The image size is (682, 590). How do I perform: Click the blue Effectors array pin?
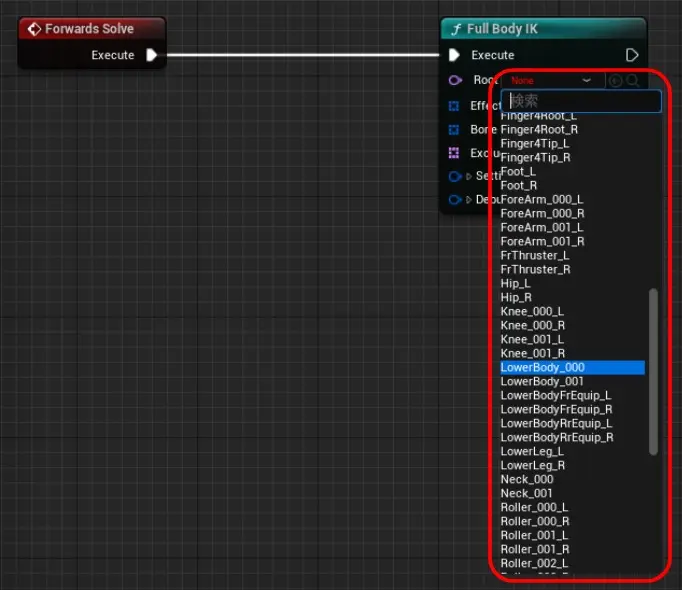pos(455,106)
